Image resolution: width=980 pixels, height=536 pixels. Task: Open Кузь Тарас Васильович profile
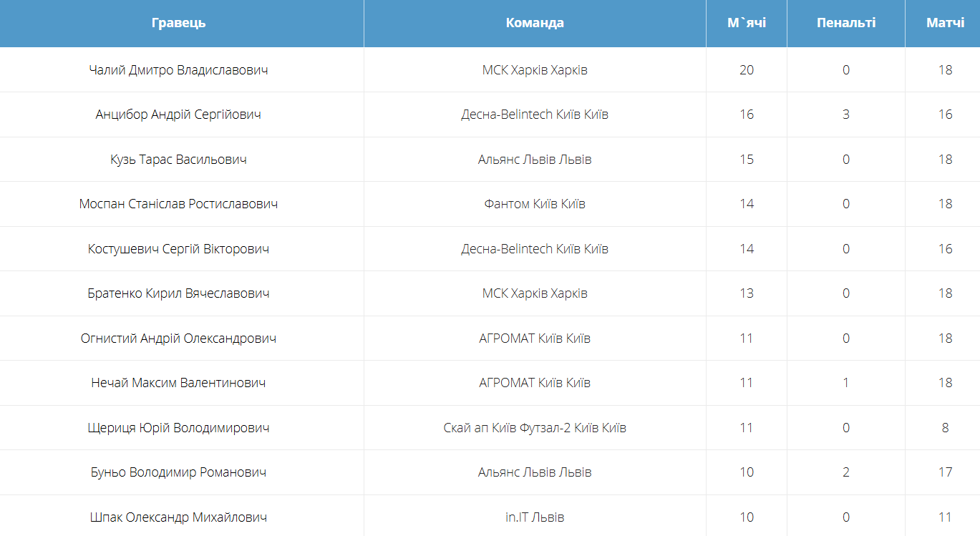click(x=178, y=160)
